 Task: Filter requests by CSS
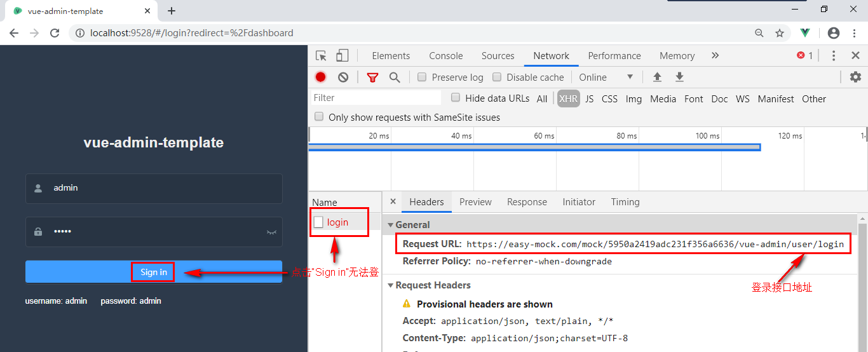(x=609, y=98)
